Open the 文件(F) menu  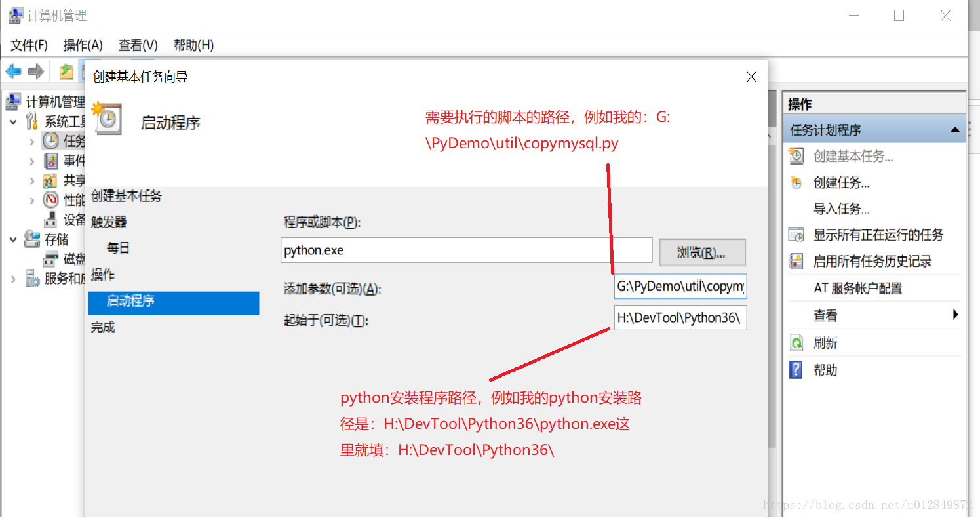pyautogui.click(x=29, y=45)
